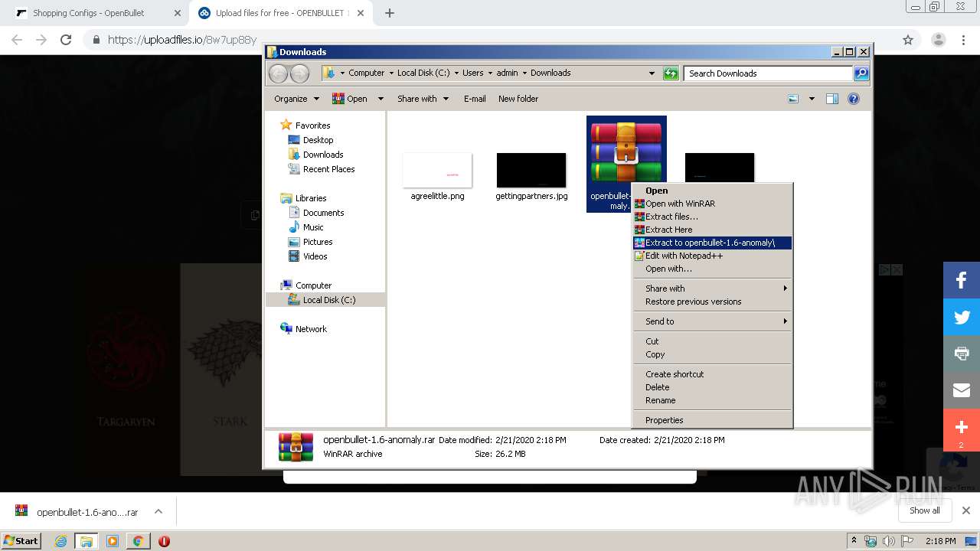Screen dimensions: 980x551
Task: Expand the Open button dropdown arrow
Action: click(x=381, y=99)
